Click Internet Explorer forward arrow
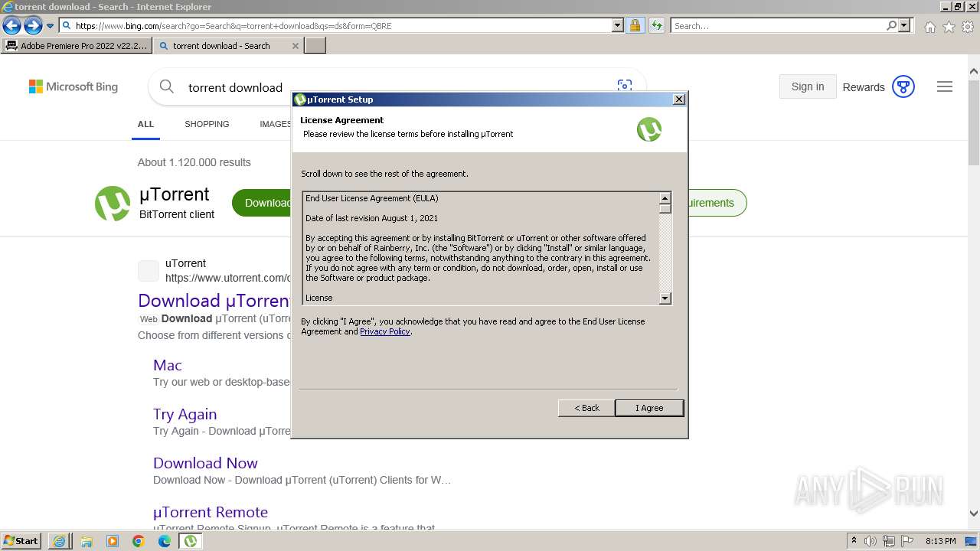This screenshot has height=551, width=980. (x=32, y=26)
